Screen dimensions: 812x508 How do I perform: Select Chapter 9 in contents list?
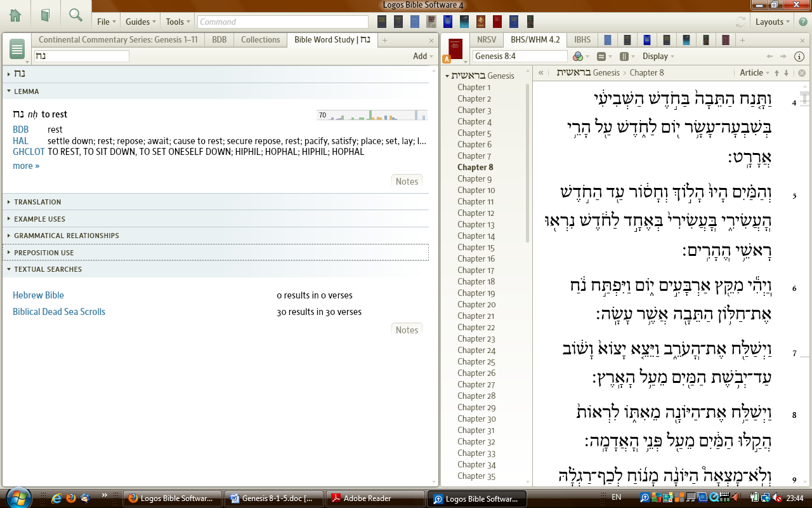(x=475, y=179)
